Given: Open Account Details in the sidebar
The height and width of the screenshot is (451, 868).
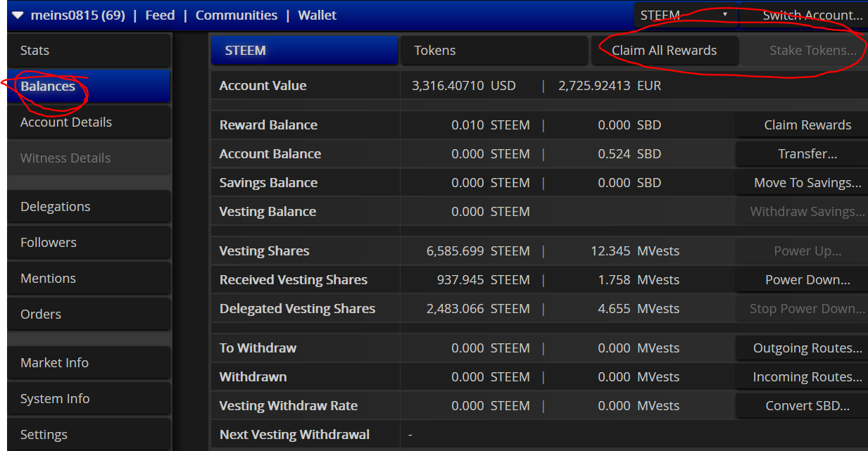Looking at the screenshot, I should (89, 122).
